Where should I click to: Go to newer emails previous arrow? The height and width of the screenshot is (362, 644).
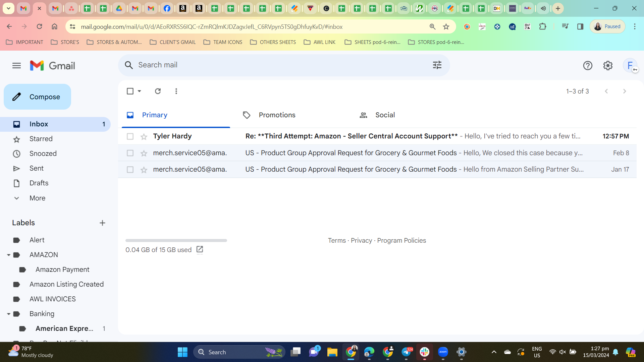point(606,91)
